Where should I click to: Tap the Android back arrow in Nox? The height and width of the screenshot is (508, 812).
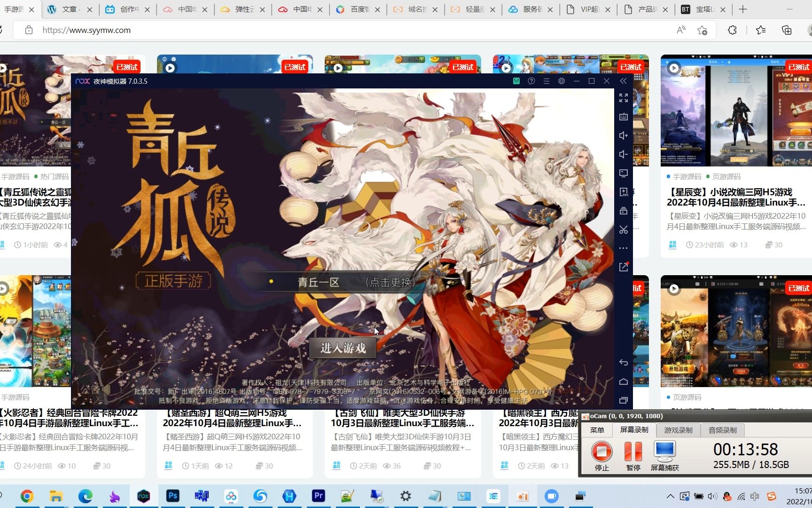coord(624,362)
